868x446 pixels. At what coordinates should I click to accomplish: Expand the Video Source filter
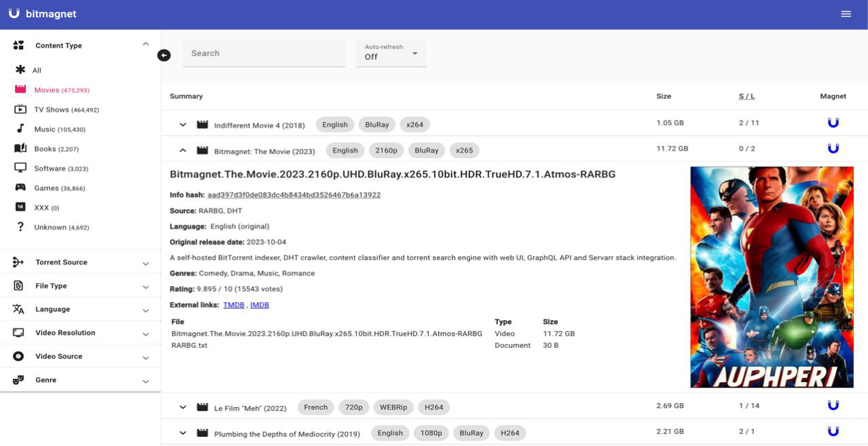(145, 358)
